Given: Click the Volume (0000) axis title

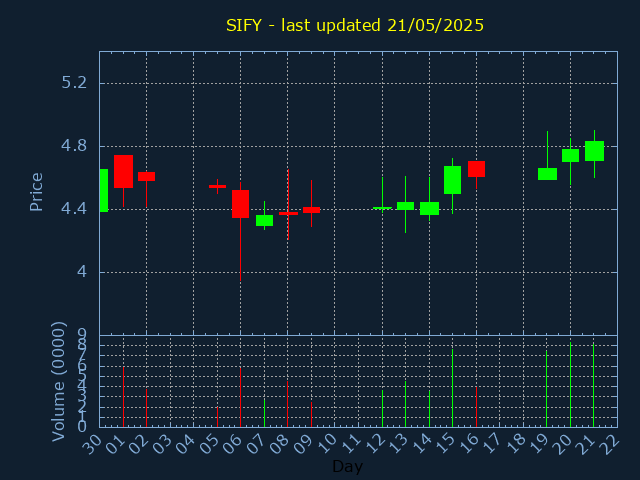Looking at the screenshot, I should point(58,382).
